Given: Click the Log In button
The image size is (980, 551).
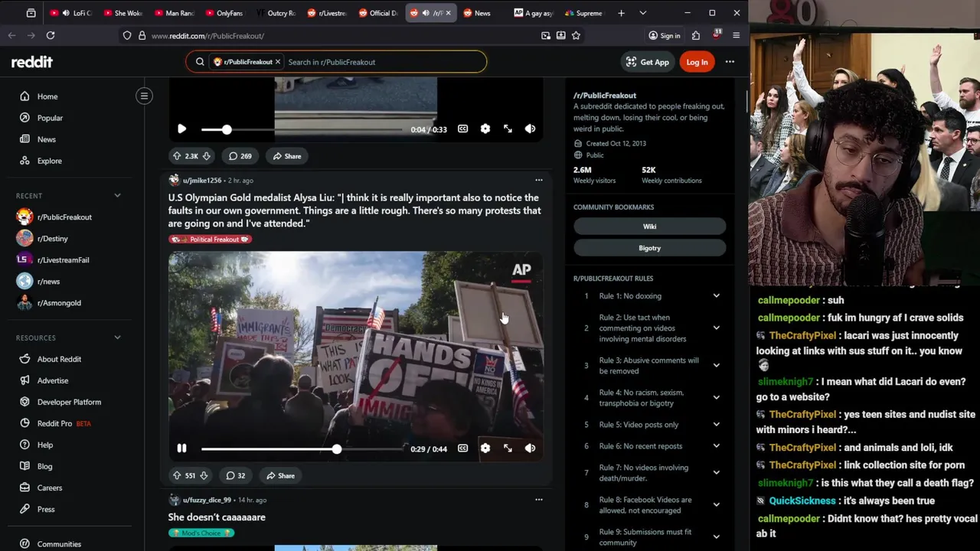Looking at the screenshot, I should tap(697, 62).
